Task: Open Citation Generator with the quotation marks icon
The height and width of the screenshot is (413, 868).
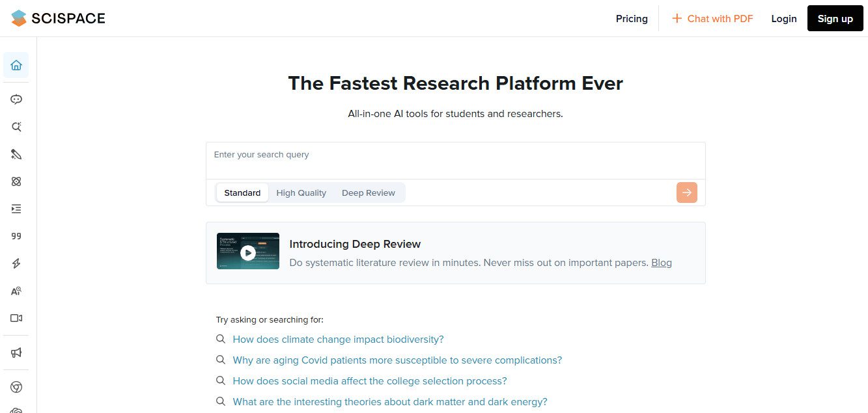Action: 16,235
